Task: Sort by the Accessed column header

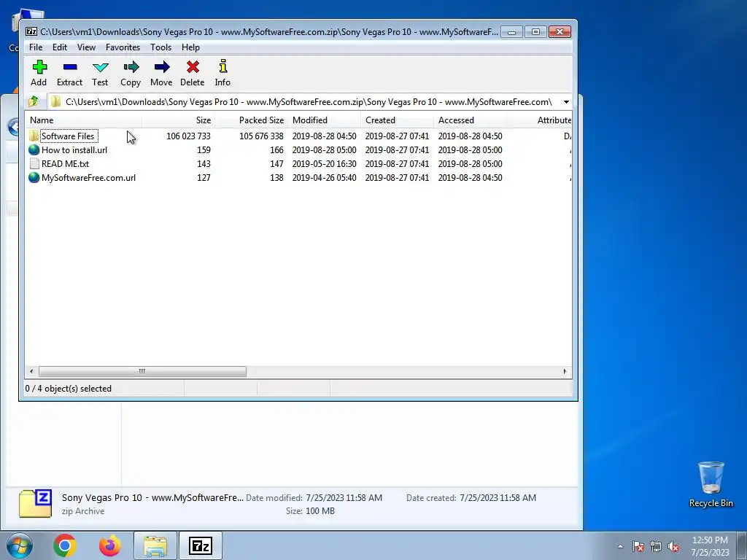Action: [x=471, y=120]
